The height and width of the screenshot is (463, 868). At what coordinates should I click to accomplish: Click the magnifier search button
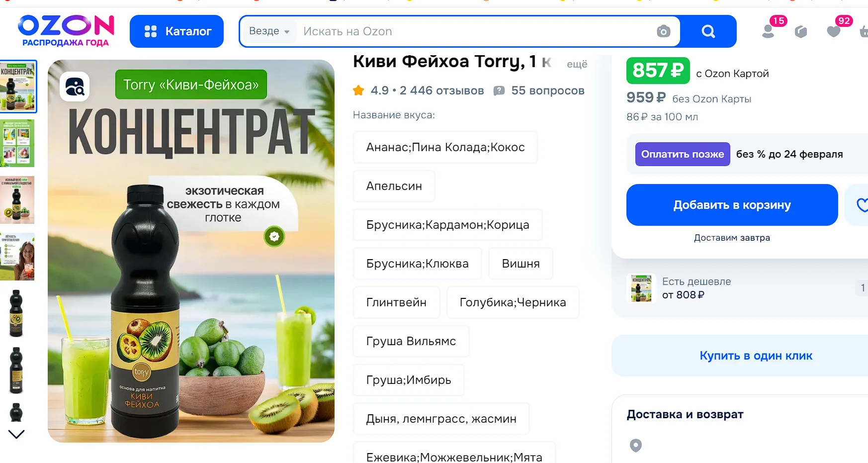coord(708,31)
